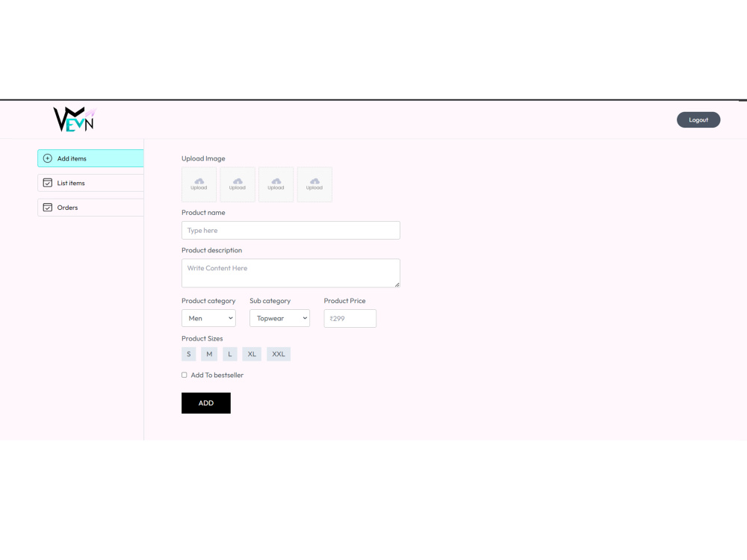Focus the Product description textarea
This screenshot has height=560, width=747.
(x=291, y=273)
